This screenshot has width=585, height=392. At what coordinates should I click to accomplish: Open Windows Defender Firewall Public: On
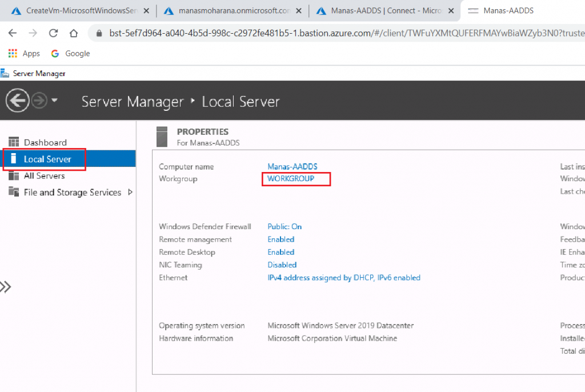[x=285, y=227]
